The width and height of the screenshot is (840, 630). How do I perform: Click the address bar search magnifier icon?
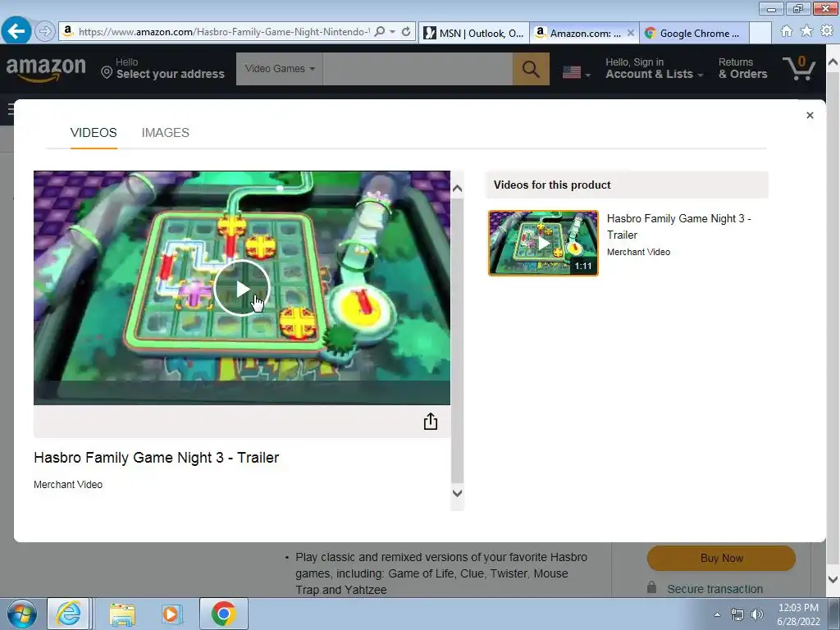point(379,32)
